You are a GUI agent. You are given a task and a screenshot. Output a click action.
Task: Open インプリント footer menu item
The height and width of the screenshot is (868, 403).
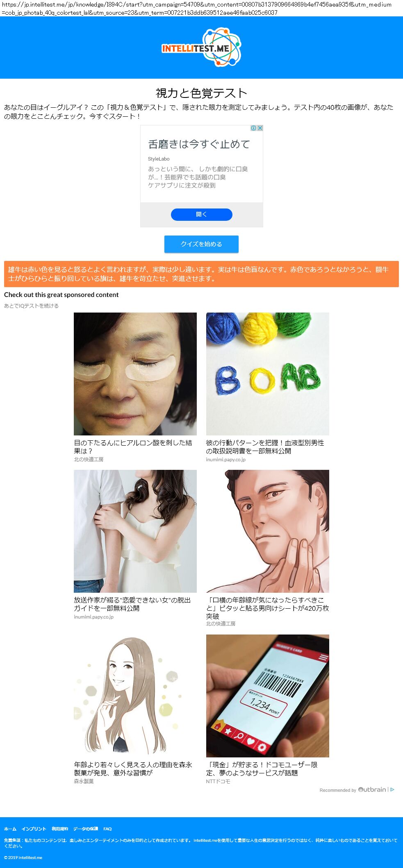point(34,829)
